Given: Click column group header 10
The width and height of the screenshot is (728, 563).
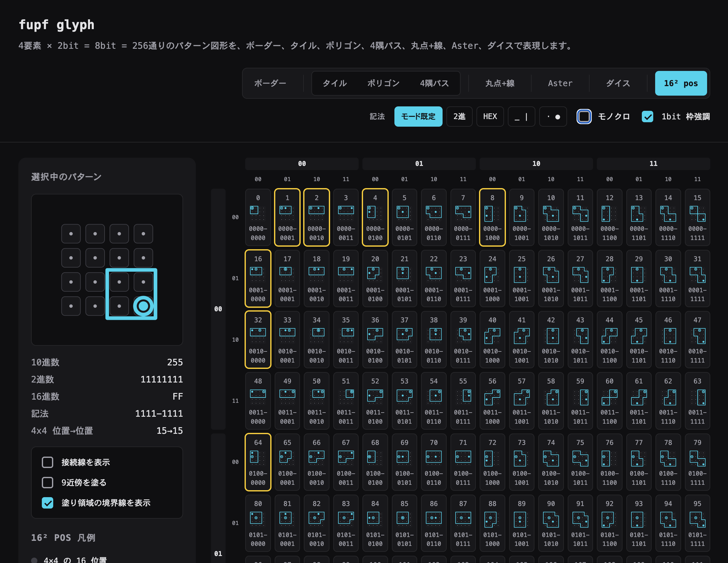Looking at the screenshot, I should 536,164.
